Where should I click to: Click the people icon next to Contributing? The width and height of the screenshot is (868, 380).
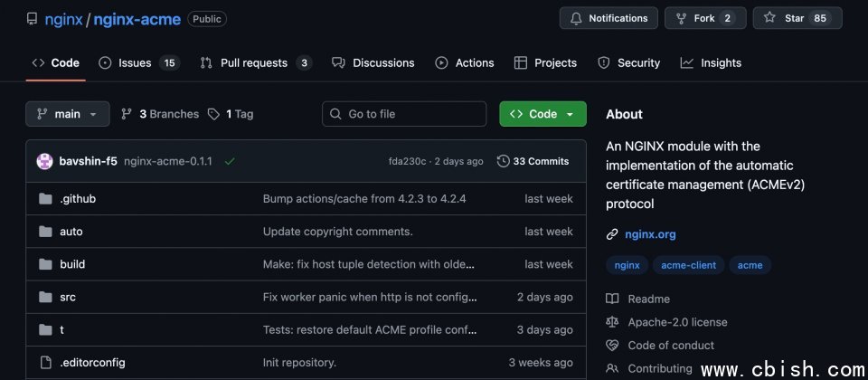(612, 368)
